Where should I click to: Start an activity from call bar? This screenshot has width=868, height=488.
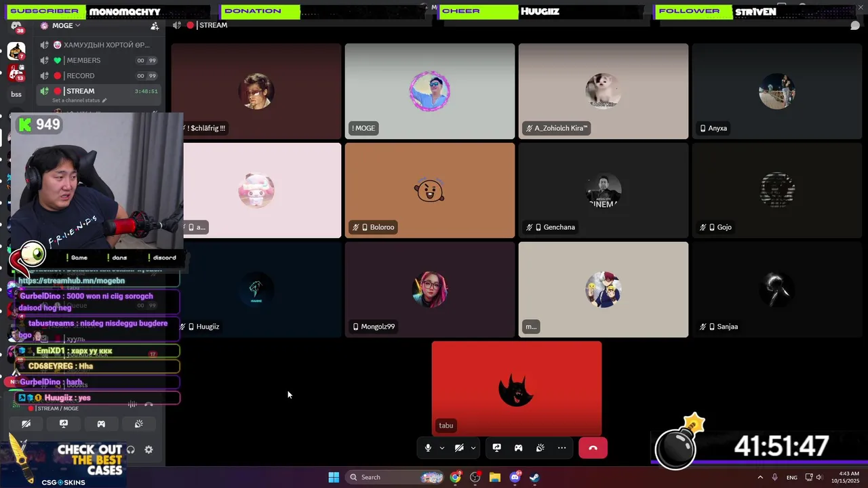click(518, 448)
